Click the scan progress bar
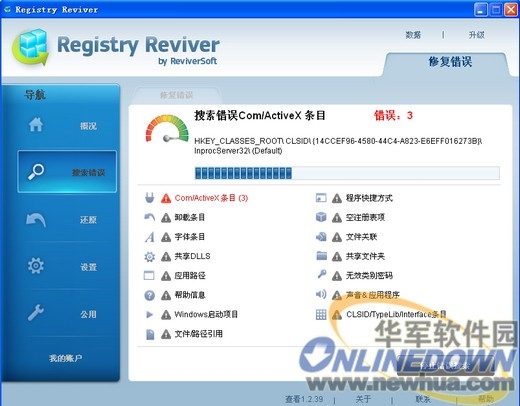 [347, 173]
